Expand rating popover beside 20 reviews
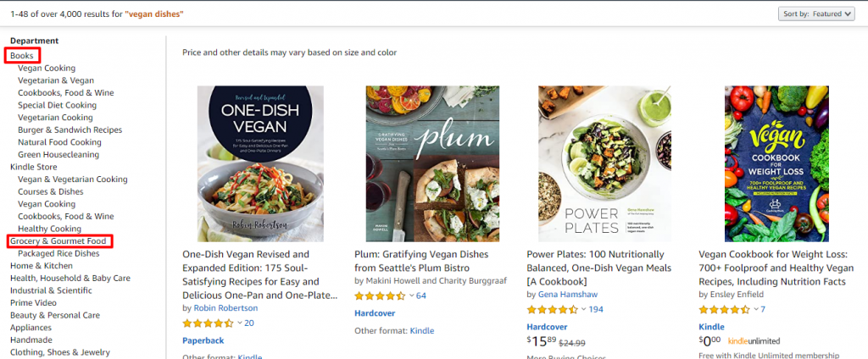Screen dimensions: 868x359 (x=240, y=323)
